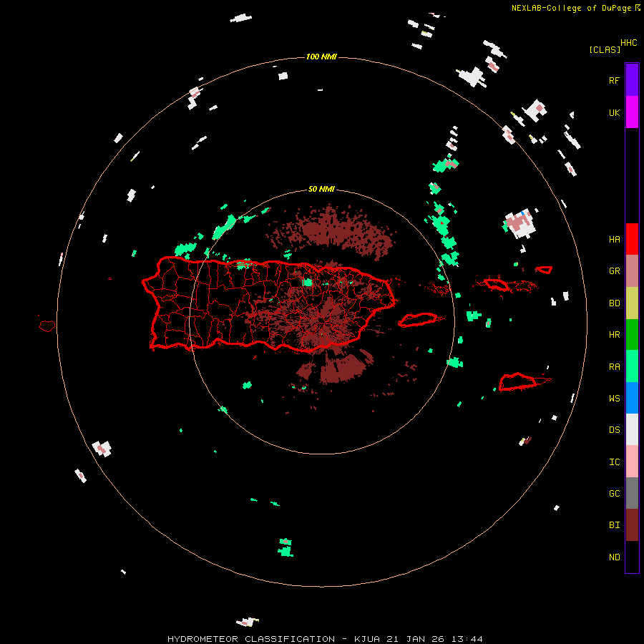The height and width of the screenshot is (644, 644).
Task: Select the BD yellow legend block
Action: (x=632, y=303)
